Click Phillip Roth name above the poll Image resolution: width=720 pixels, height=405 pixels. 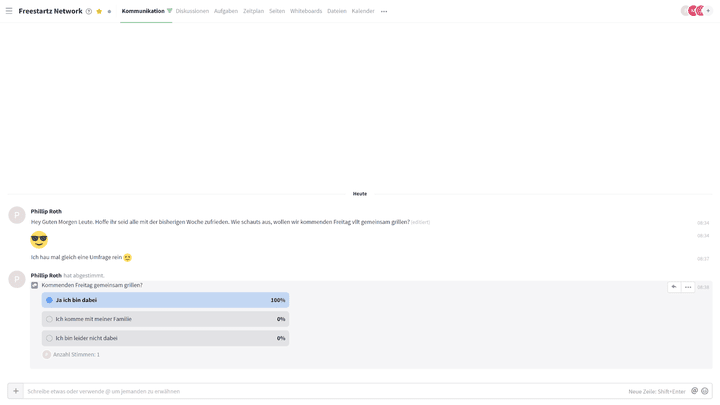click(46, 276)
